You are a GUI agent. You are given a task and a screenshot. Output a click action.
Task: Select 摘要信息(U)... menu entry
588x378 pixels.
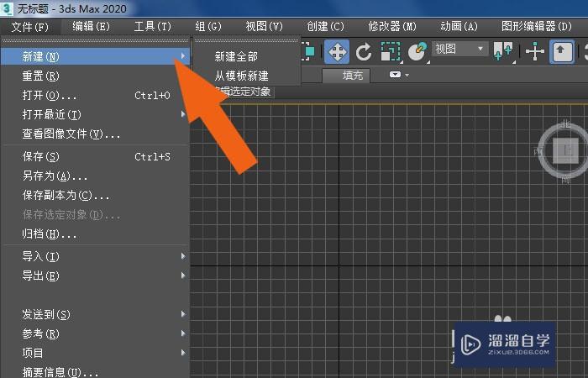pos(96,371)
